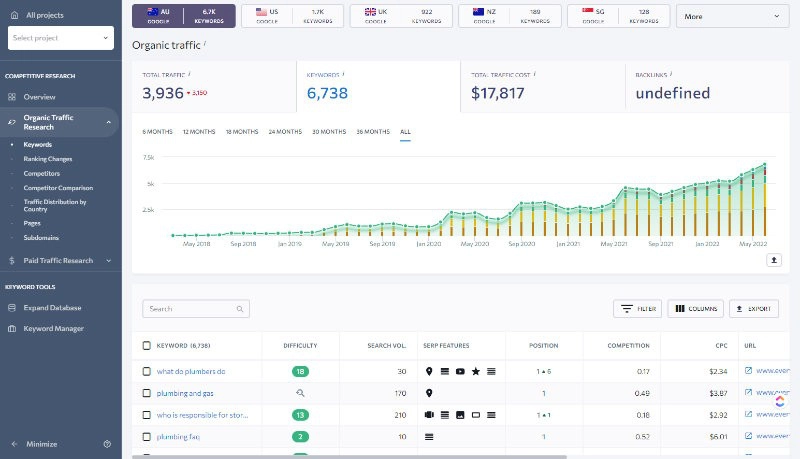Screen dimensions: 800x459
Task: Select the ALL chart range tab
Action: point(405,132)
